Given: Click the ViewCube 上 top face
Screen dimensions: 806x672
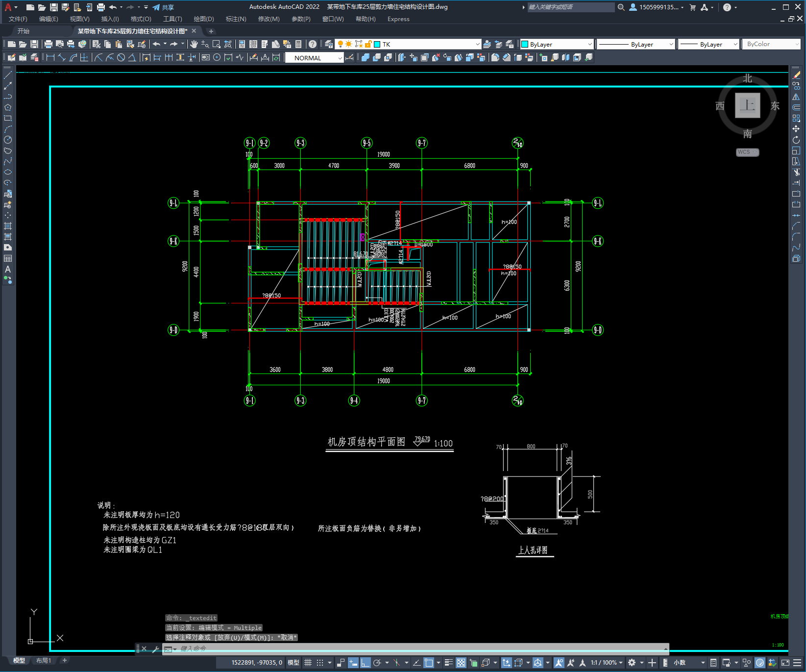Looking at the screenshot, I should point(747,105).
